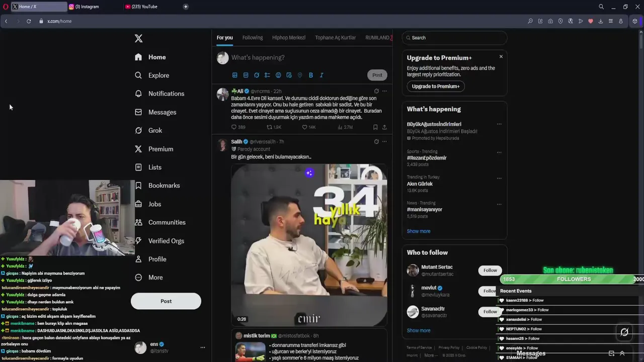Click the Grok enhance icon in composer
The height and width of the screenshot is (362, 644).
257,75
